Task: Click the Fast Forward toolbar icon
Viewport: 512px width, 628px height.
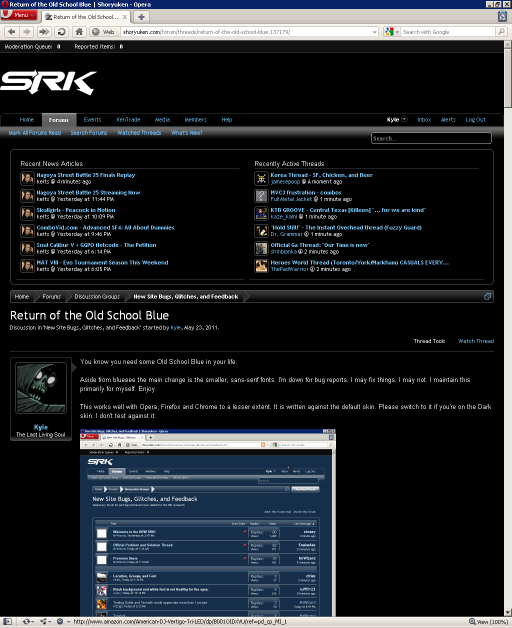Action: [x=44, y=32]
